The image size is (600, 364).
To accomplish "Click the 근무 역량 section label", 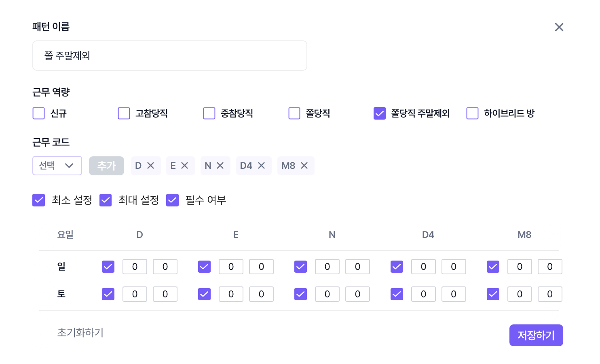I will click(51, 92).
